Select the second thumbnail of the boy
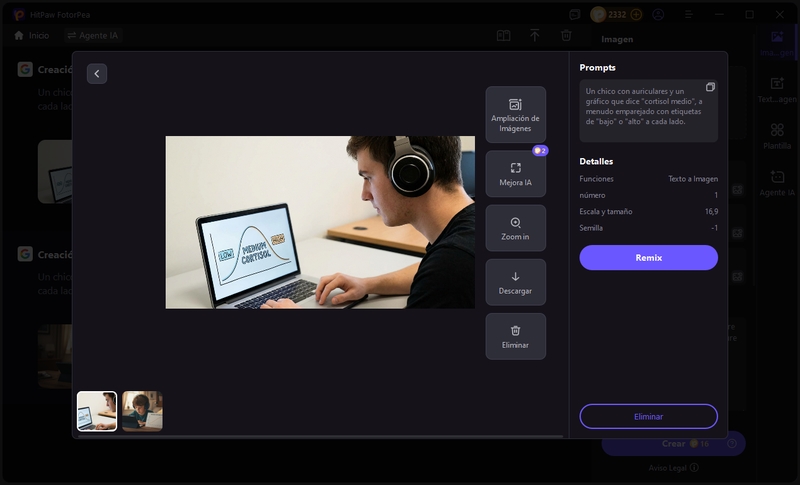Viewport: 800px width, 485px height. [142, 411]
